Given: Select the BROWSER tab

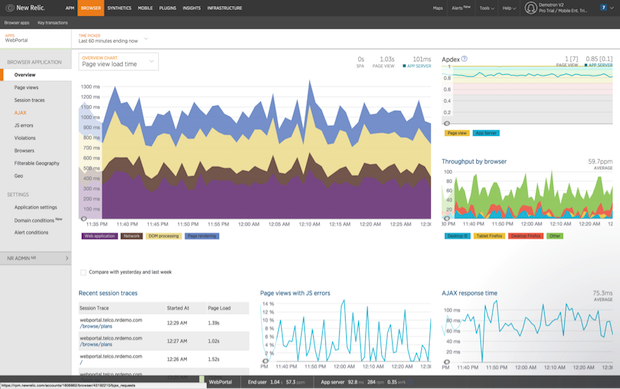Looking at the screenshot, I should click(91, 8).
